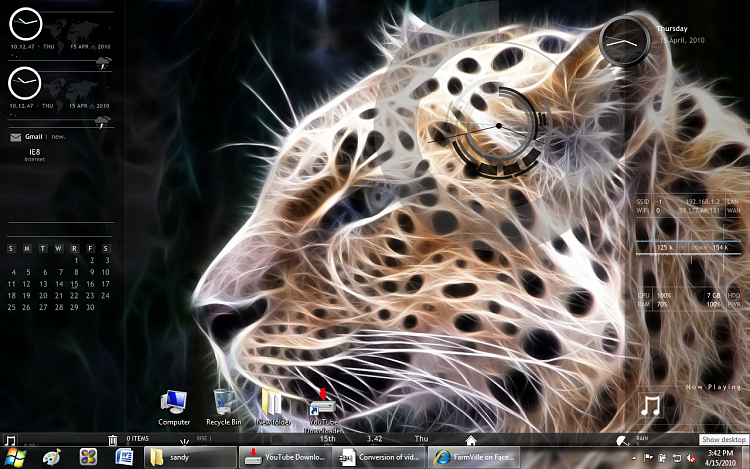Viewport: 750px width, 469px height.
Task: Click the W weekday header in the calendar
Action: pos(58,249)
